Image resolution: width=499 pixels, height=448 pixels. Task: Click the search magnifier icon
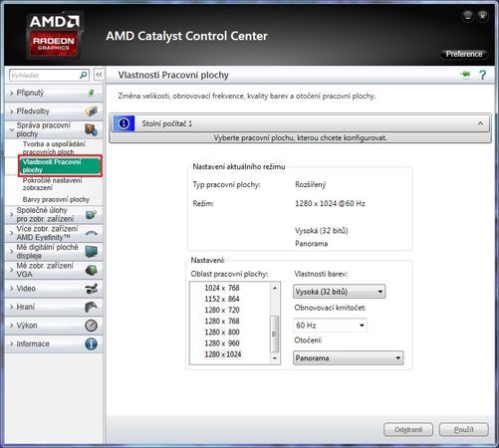tap(84, 75)
